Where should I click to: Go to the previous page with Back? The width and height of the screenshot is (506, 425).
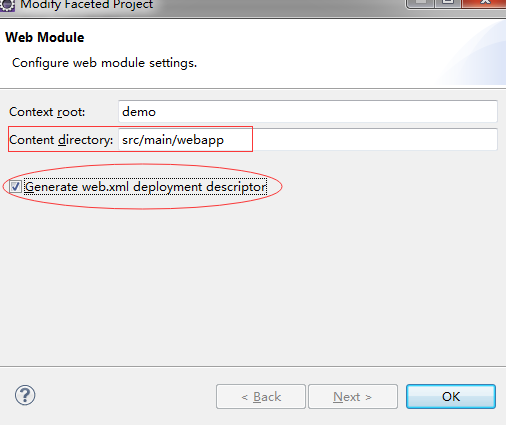click(x=261, y=397)
